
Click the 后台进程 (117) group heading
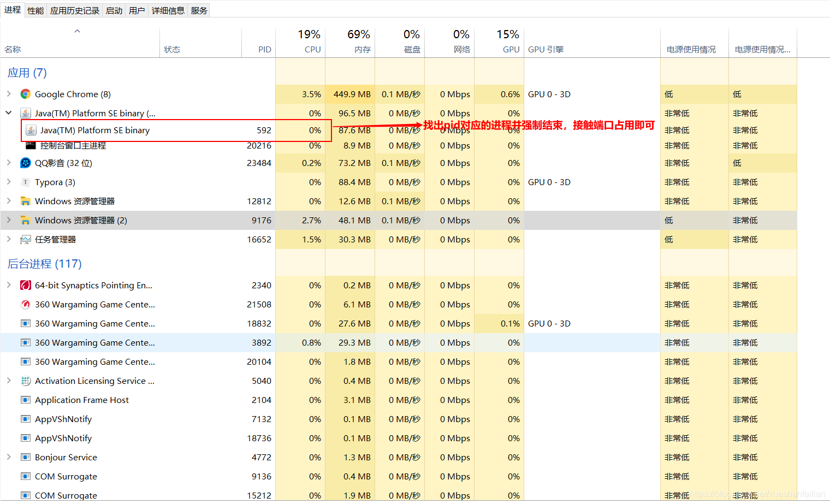click(45, 264)
